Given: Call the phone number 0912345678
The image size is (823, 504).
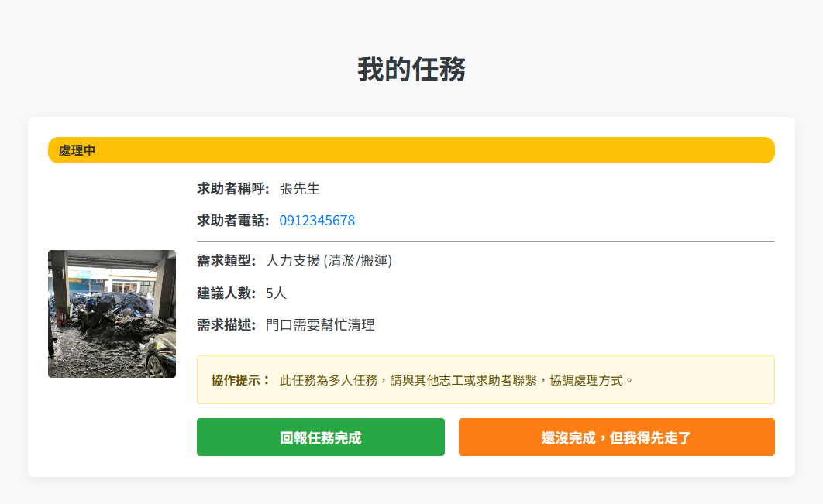Looking at the screenshot, I should (x=317, y=221).
